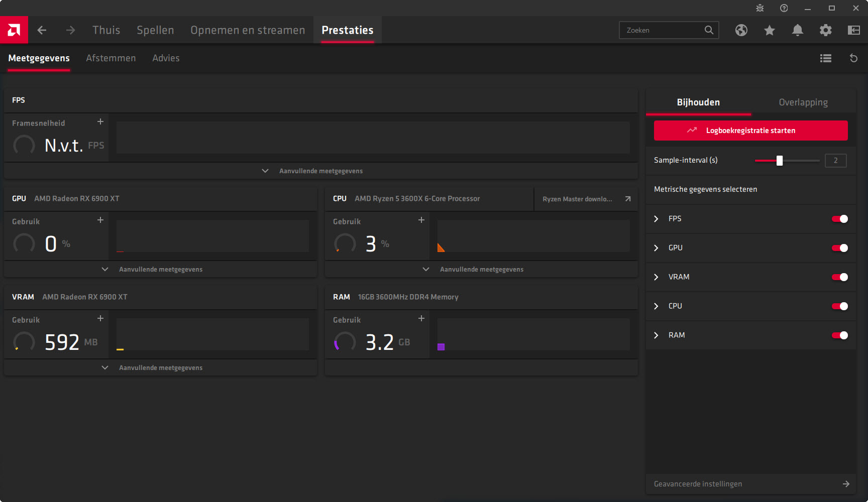Expand GPU Aanvullende meetgegevens
868x502 pixels.
(160, 269)
